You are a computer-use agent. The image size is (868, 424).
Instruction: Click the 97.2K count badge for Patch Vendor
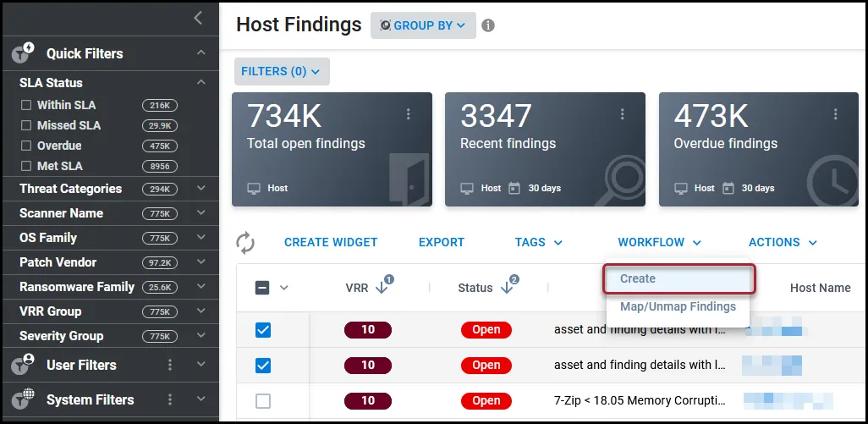pos(160,262)
